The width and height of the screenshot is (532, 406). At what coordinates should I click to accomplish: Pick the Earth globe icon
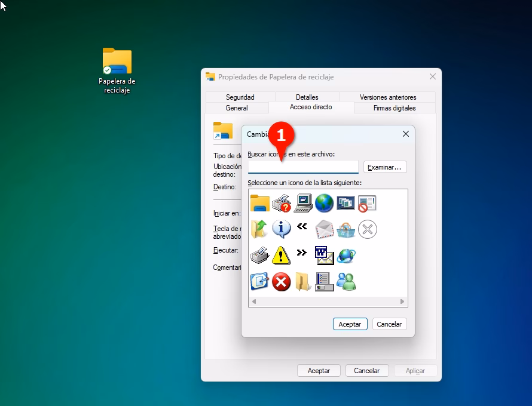[324, 204]
